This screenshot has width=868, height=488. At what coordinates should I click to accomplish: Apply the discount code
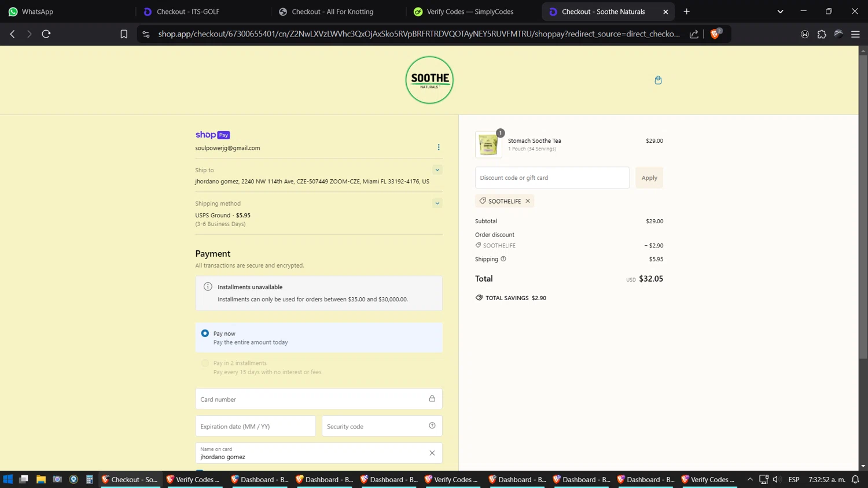(649, 178)
